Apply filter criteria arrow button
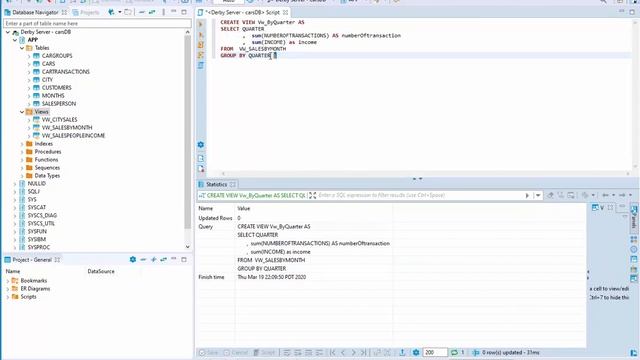The height and width of the screenshot is (360, 640). point(527,196)
